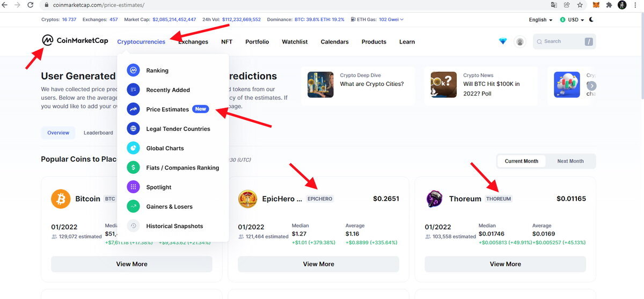Viewport: 644px width, 299px height.
Task: Click the Cryptos count 16 737
Action: click(x=69, y=19)
